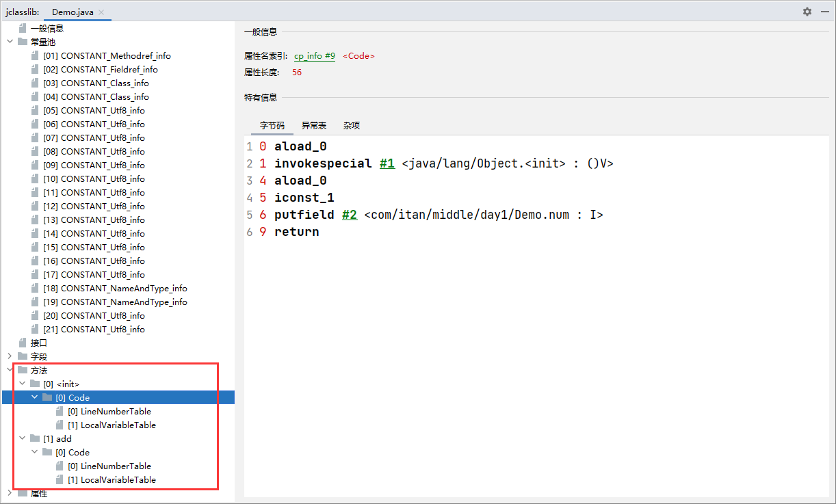This screenshot has width=836, height=504.
Task: Click the #1 link in invokespecial line
Action: click(387, 163)
